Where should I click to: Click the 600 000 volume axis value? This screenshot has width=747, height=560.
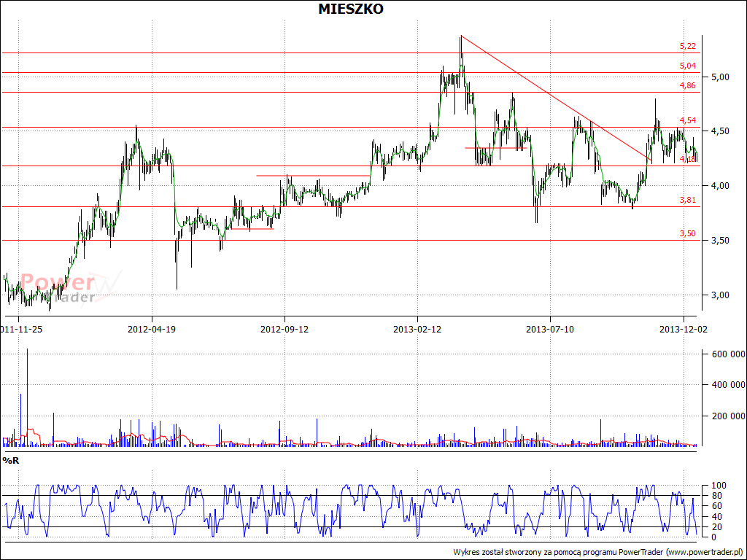click(x=729, y=354)
